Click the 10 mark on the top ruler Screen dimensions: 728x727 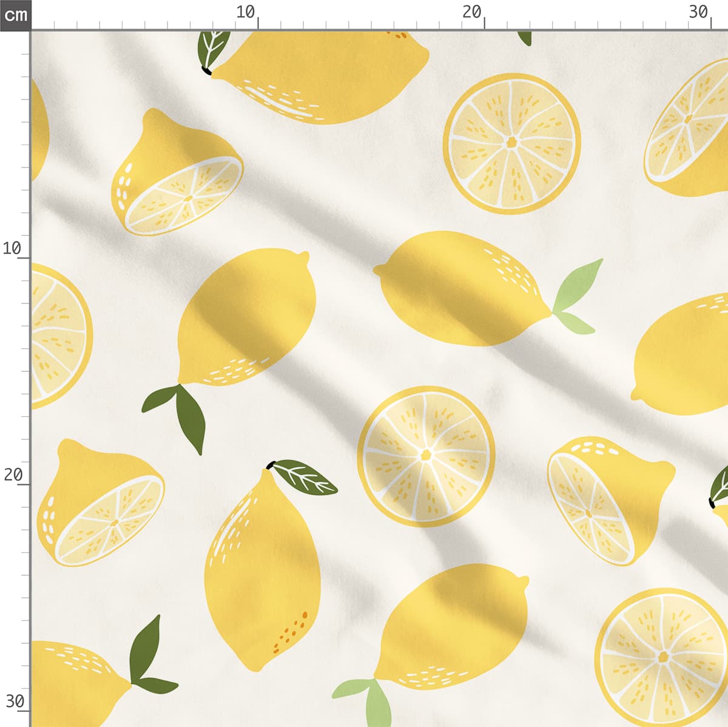click(246, 12)
